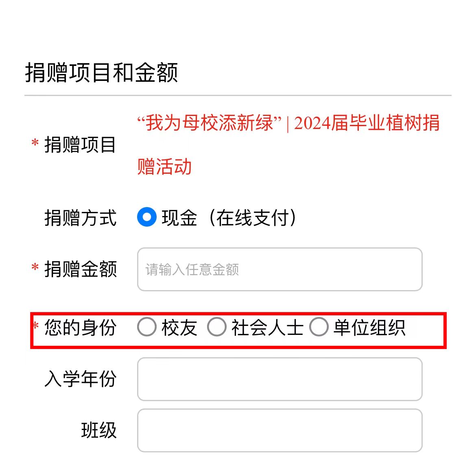Click the 捐赠项目和金额 section heading
476x476 pixels.
click(x=101, y=73)
